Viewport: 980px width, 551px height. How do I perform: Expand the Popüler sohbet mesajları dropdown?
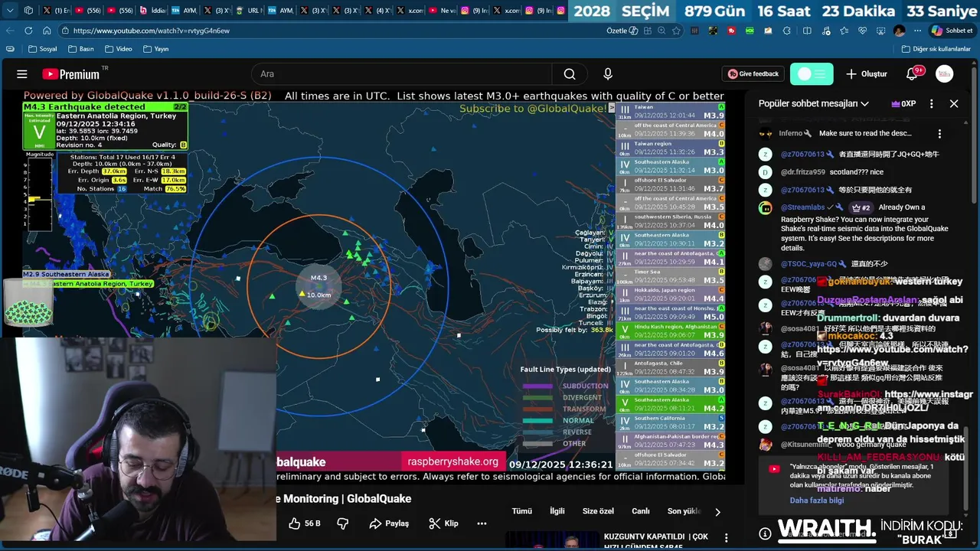point(814,103)
